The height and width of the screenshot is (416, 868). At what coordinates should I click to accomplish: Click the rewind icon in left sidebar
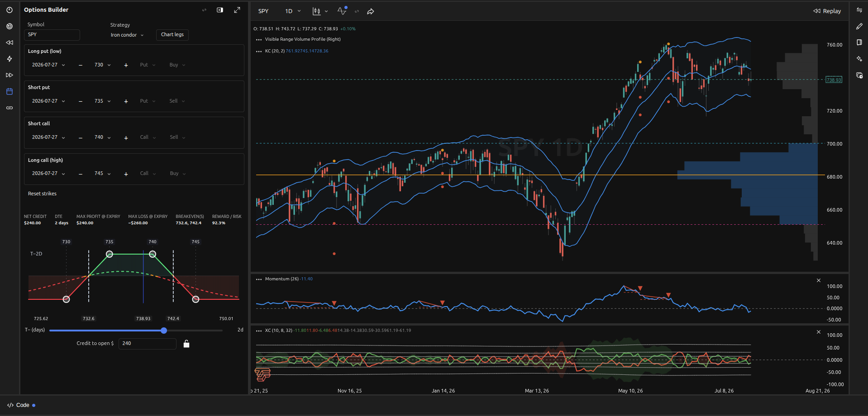[x=10, y=43]
